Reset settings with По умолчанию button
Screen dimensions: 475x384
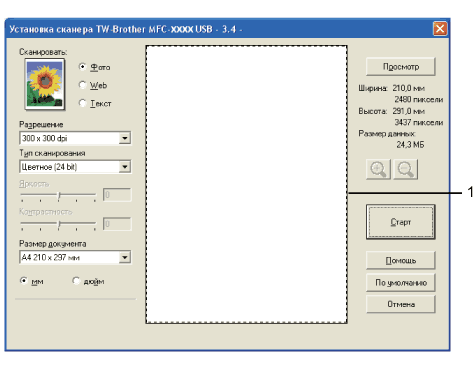401,283
